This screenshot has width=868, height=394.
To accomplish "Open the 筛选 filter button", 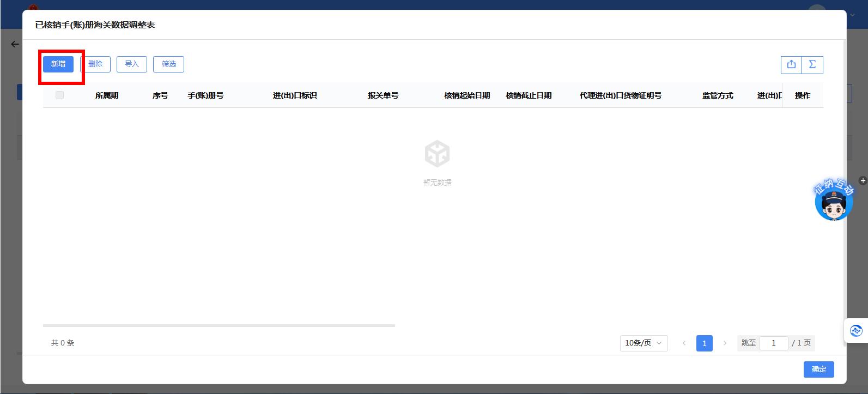I will 168,64.
